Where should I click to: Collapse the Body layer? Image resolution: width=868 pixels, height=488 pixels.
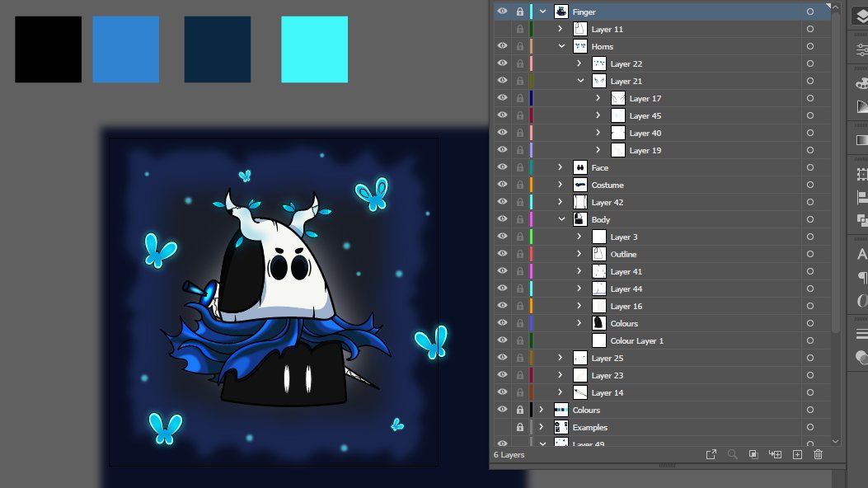tap(561, 219)
